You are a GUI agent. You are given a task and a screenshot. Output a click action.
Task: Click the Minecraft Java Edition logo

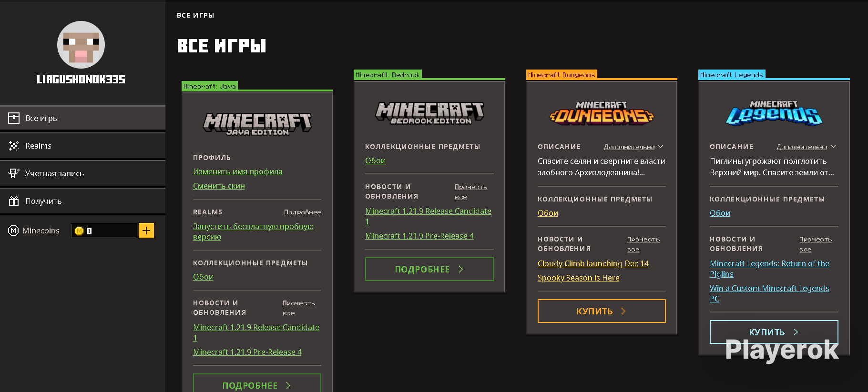pyautogui.click(x=257, y=124)
